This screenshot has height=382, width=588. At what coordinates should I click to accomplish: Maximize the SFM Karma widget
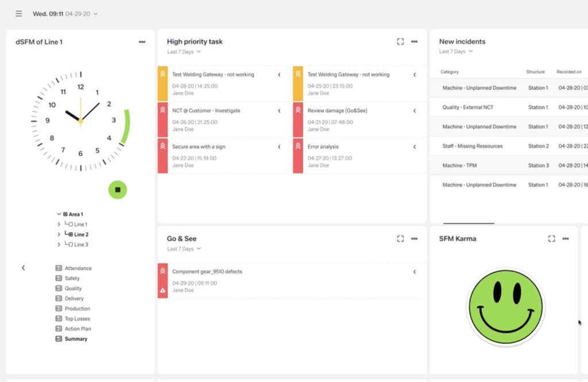551,239
